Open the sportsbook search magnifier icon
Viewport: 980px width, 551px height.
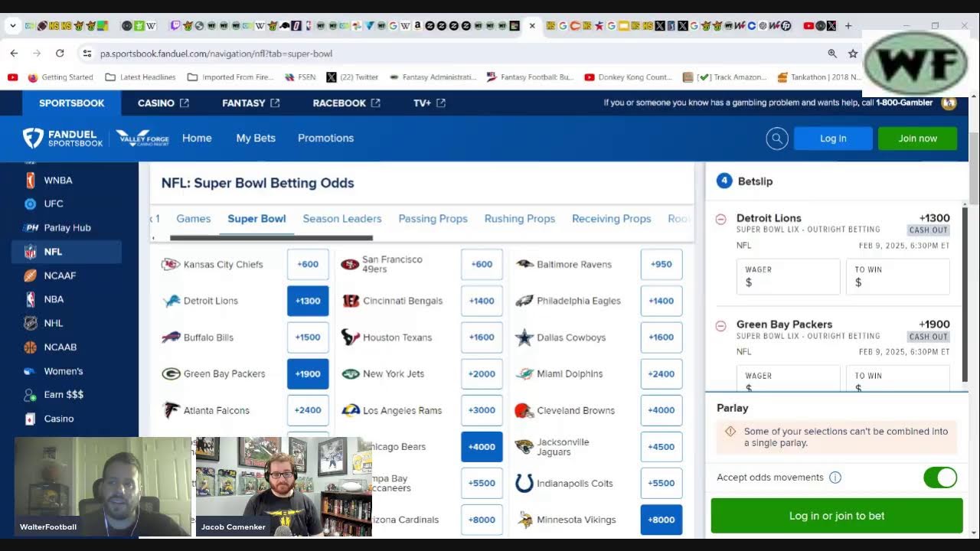point(777,139)
